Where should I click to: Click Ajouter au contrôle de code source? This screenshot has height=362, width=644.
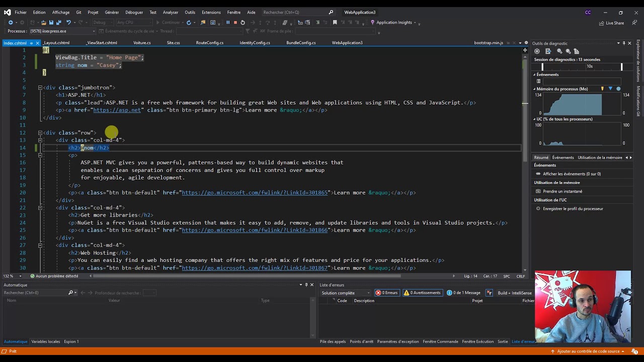[x=588, y=351]
